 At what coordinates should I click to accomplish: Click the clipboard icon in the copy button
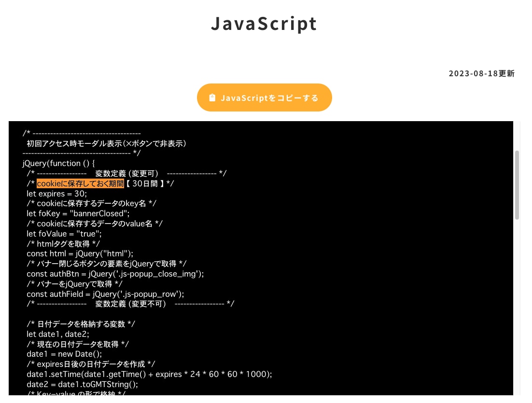coord(212,98)
